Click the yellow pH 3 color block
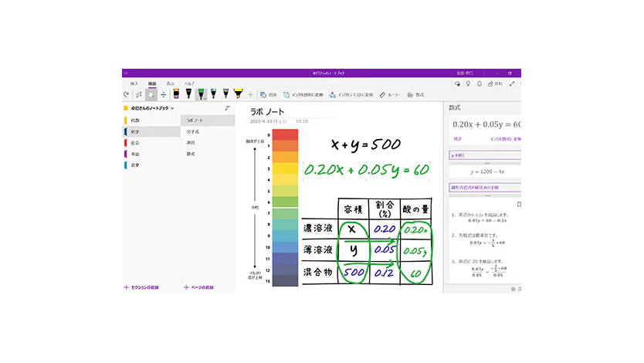This screenshot has width=644, height=363. 285,168
